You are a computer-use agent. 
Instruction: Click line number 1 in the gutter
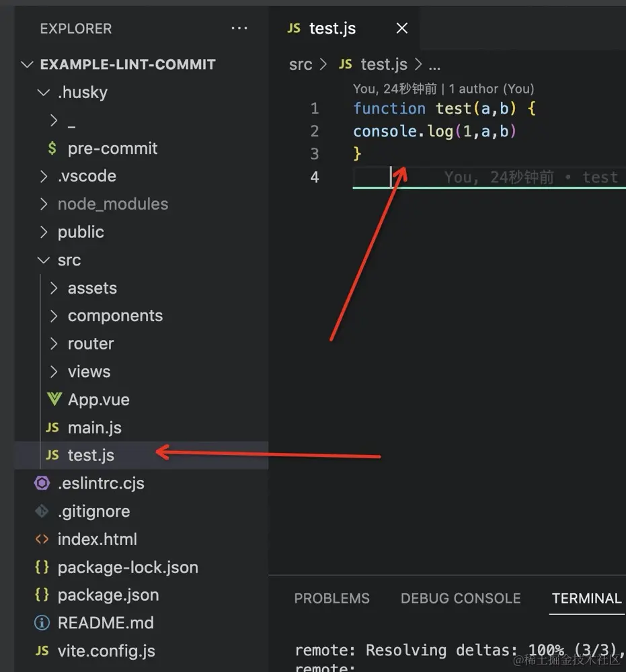click(x=315, y=108)
